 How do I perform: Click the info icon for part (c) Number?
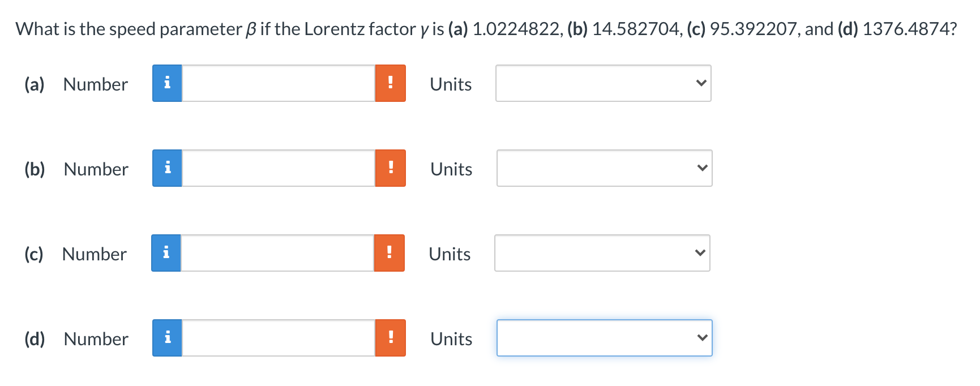click(166, 253)
